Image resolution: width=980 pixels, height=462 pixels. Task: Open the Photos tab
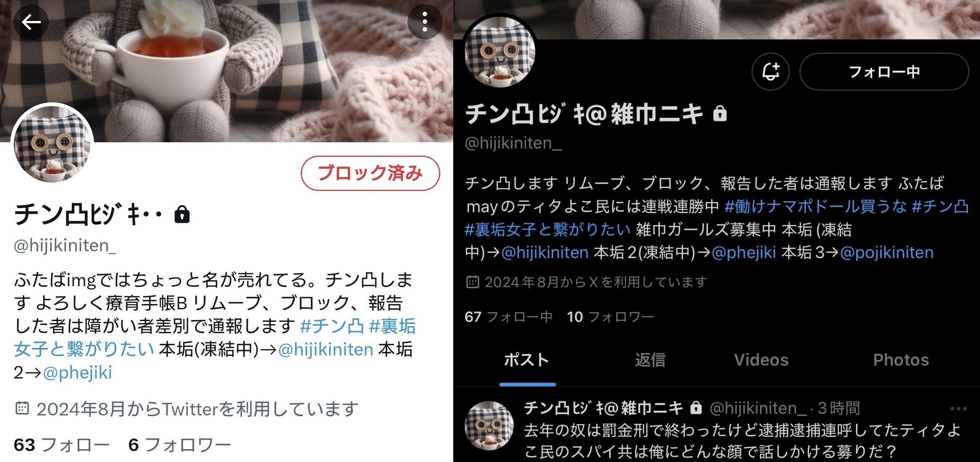[901, 360]
